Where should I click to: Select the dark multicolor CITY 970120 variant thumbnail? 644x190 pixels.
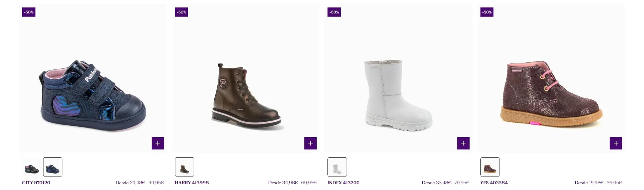pyautogui.click(x=32, y=167)
